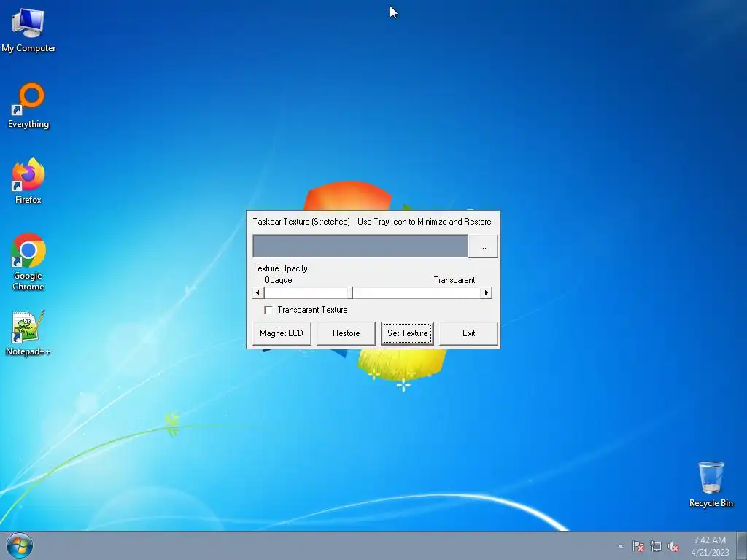Select the Firefox desktop shortcut
Screen dimensions: 747x560
28,181
